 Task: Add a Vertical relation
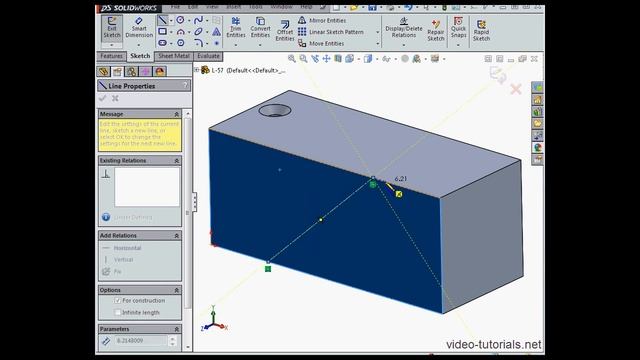click(x=118, y=260)
